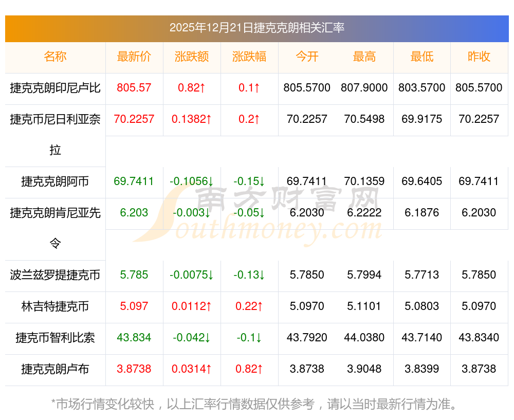Image resolution: width=514 pixels, height=420 pixels.
Task: Select the 最新价 column header
Action: click(134, 57)
